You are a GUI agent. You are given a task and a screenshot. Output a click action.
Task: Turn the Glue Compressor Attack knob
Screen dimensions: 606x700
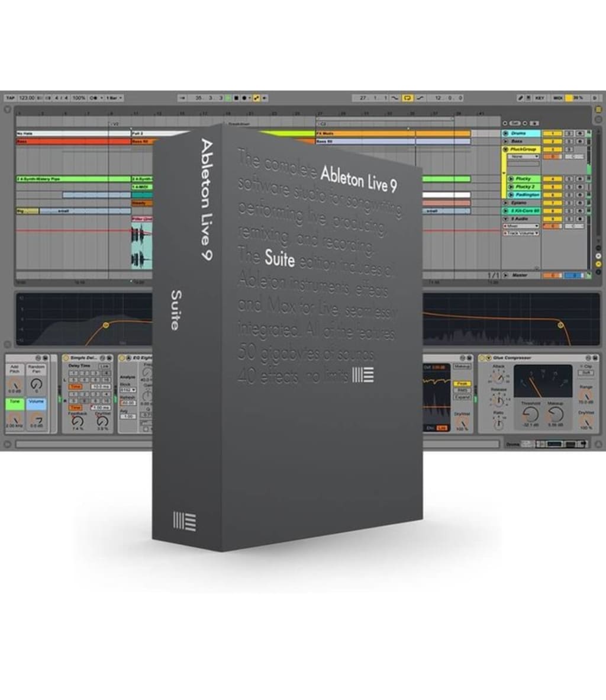pyautogui.click(x=499, y=378)
